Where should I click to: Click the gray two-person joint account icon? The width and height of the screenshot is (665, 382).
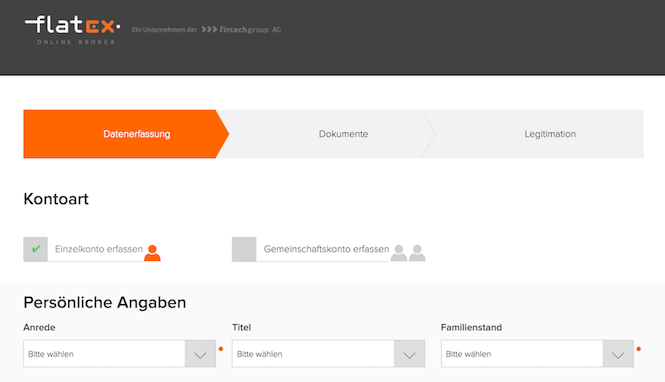[x=408, y=253]
